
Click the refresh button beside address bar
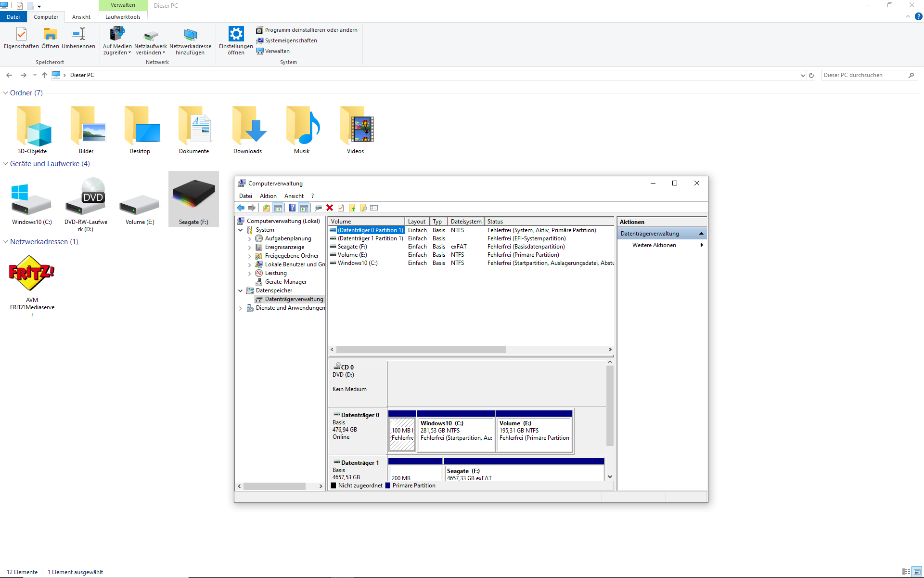point(811,75)
